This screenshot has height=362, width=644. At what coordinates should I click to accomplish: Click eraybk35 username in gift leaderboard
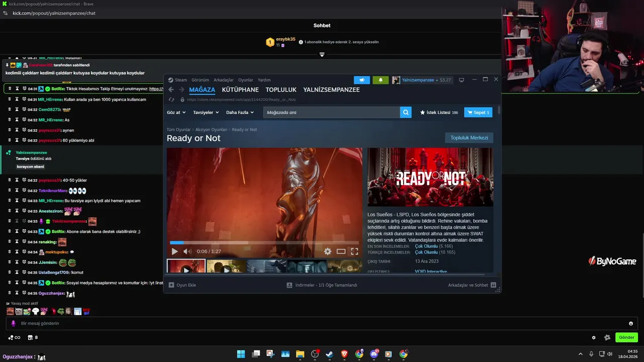click(x=286, y=39)
